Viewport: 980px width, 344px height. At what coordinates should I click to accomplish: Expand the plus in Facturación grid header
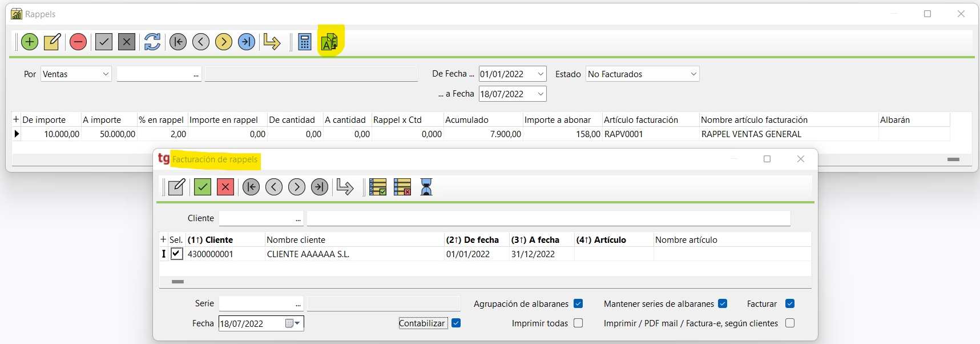click(x=163, y=239)
